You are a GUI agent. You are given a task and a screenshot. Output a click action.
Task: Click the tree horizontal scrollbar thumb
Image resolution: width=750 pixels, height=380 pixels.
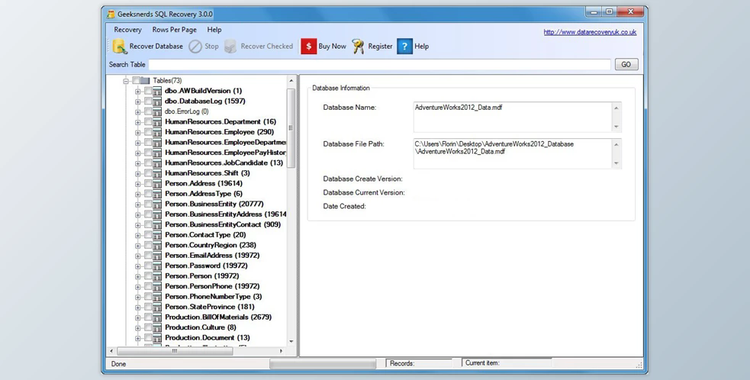pos(175,351)
